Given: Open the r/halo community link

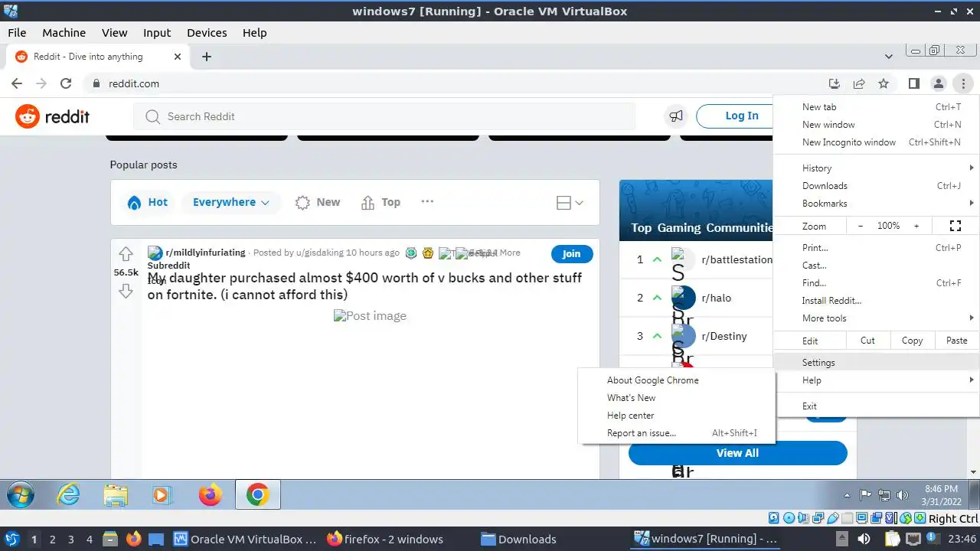Looking at the screenshot, I should [717, 298].
